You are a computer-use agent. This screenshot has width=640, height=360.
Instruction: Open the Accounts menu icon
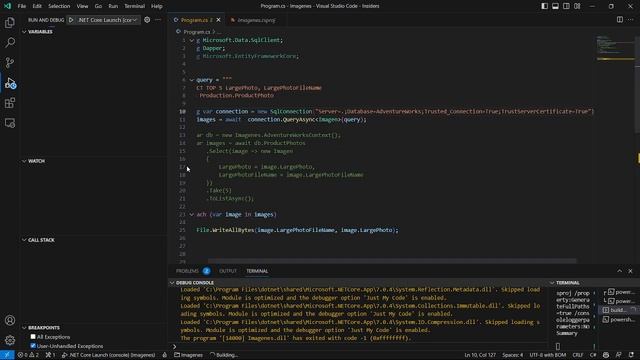(x=10, y=320)
